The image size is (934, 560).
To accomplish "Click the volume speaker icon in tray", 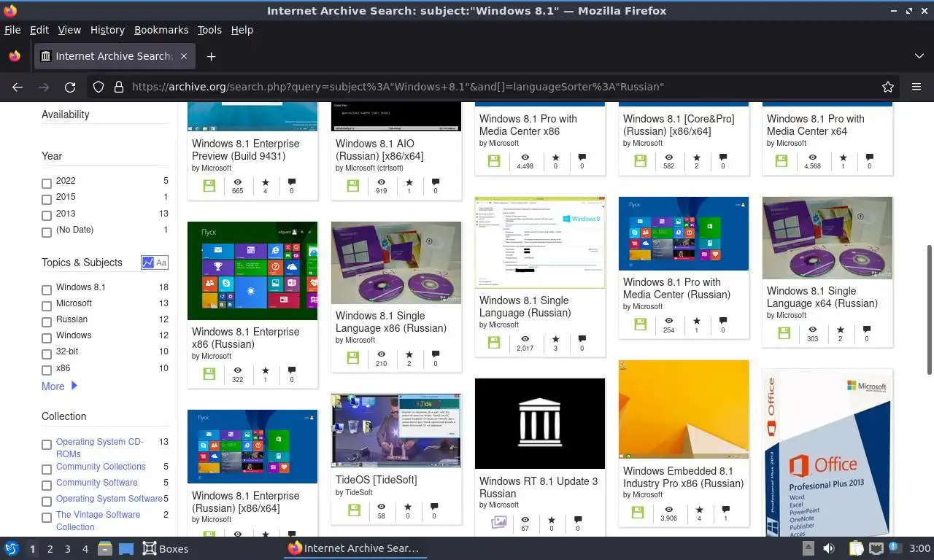I will point(829,548).
